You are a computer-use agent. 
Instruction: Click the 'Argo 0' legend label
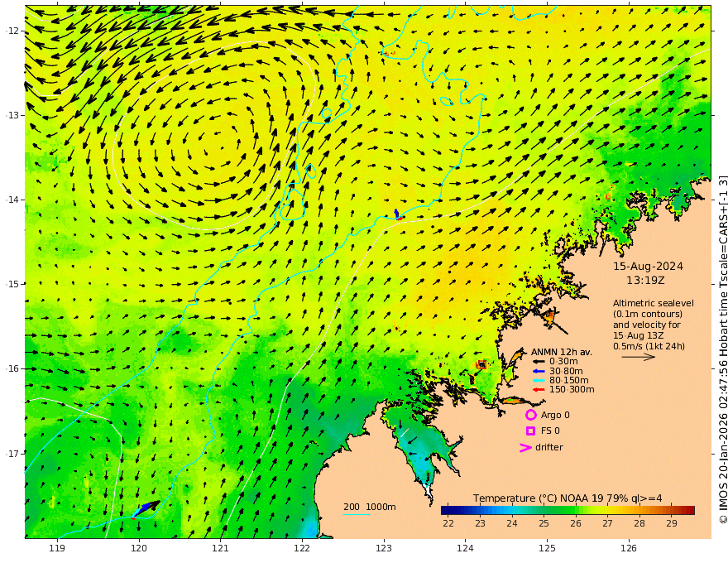tap(555, 415)
